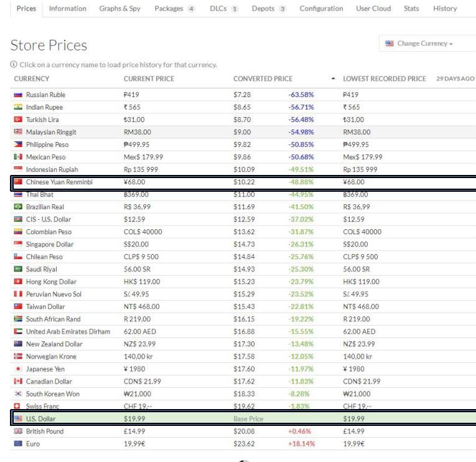Click the Brazilian Real flag icon

[17, 207]
